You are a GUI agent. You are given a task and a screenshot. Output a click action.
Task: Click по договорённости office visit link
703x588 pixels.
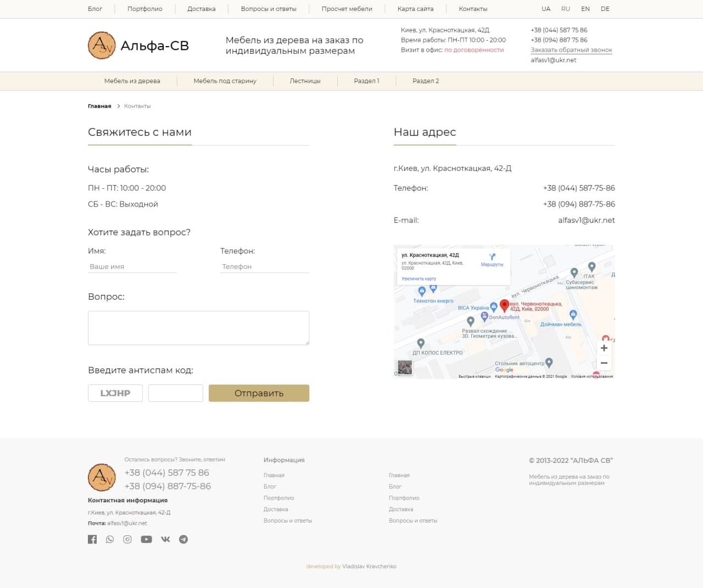[x=474, y=50]
